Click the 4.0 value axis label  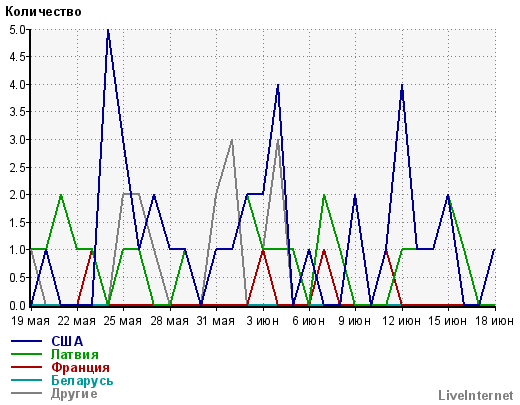coord(18,85)
